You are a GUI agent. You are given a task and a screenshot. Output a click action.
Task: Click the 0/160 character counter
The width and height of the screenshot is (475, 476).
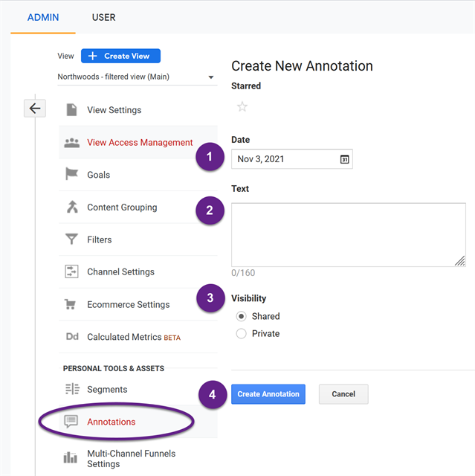243,273
